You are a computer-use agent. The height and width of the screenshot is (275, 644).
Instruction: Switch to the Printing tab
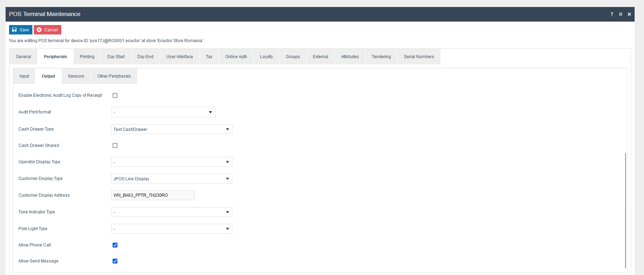(x=87, y=57)
